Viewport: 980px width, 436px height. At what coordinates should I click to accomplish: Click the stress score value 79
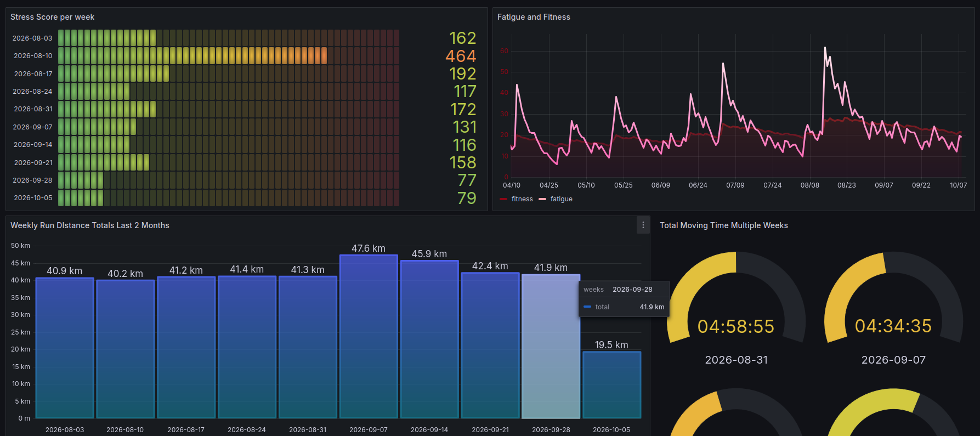coord(467,198)
